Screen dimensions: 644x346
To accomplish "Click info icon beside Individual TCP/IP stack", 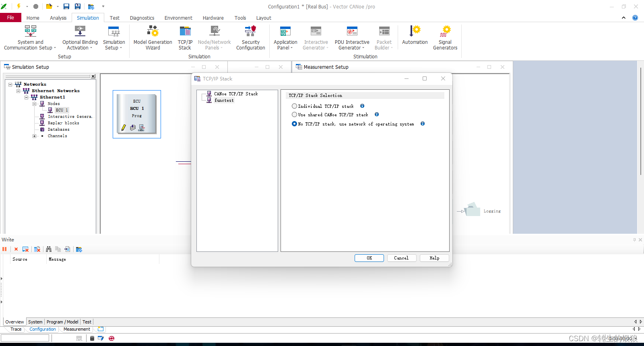I will 362,106.
